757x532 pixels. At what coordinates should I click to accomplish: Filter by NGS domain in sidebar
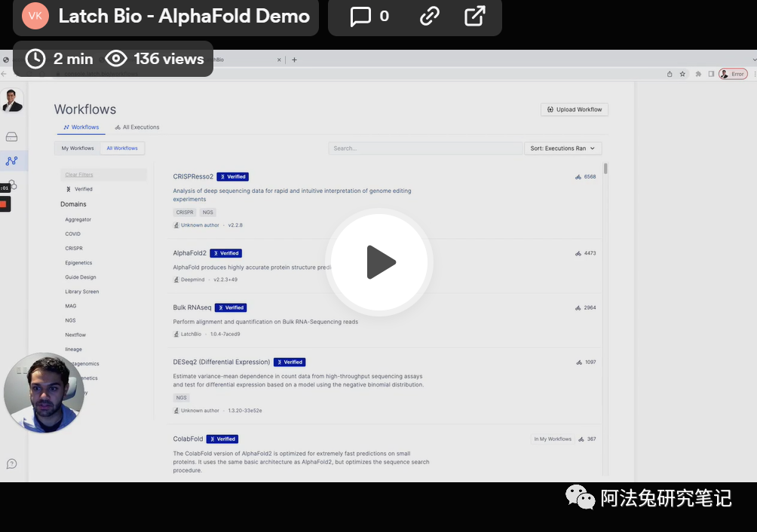click(x=70, y=320)
